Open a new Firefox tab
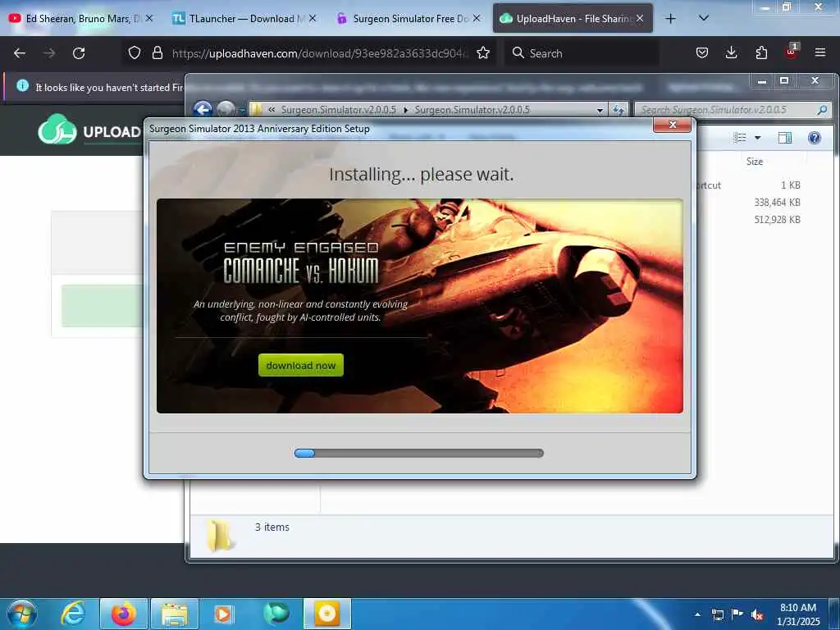Viewport: 840px width, 630px height. (670, 19)
